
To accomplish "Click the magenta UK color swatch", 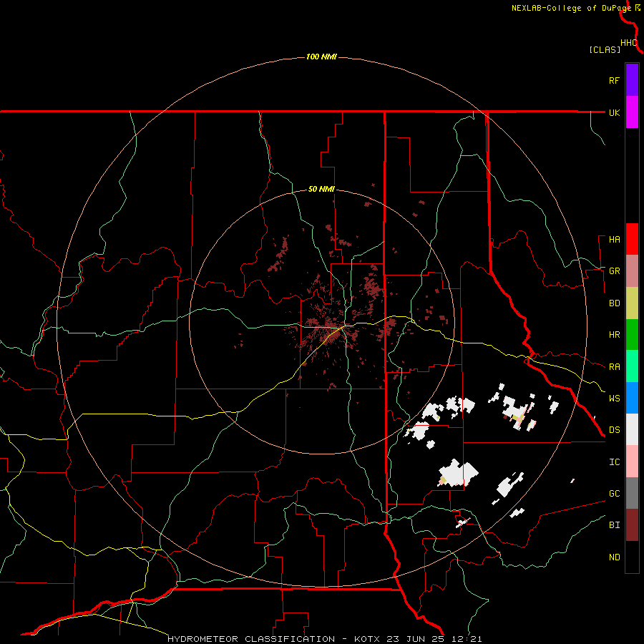I will 632,112.
